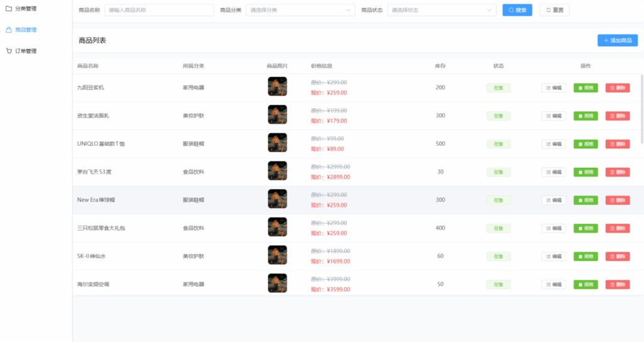This screenshot has height=342, width=644.
Task: Edit the 海尔变频空调 product
Action: click(x=553, y=285)
